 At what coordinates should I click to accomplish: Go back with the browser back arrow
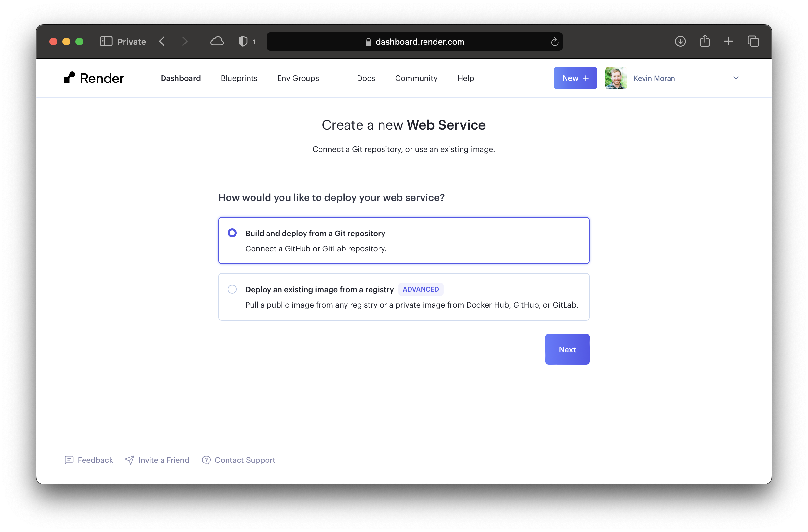tap(162, 41)
